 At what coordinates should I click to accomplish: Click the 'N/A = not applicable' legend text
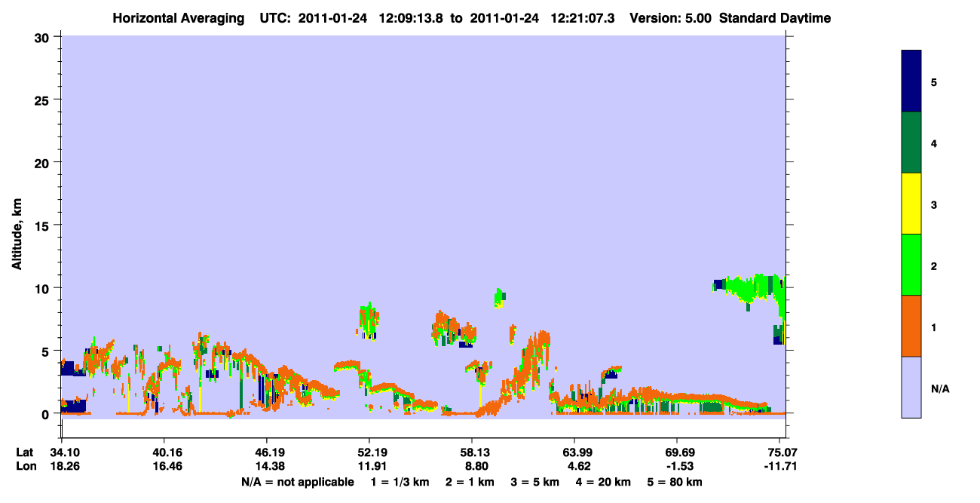(297, 482)
